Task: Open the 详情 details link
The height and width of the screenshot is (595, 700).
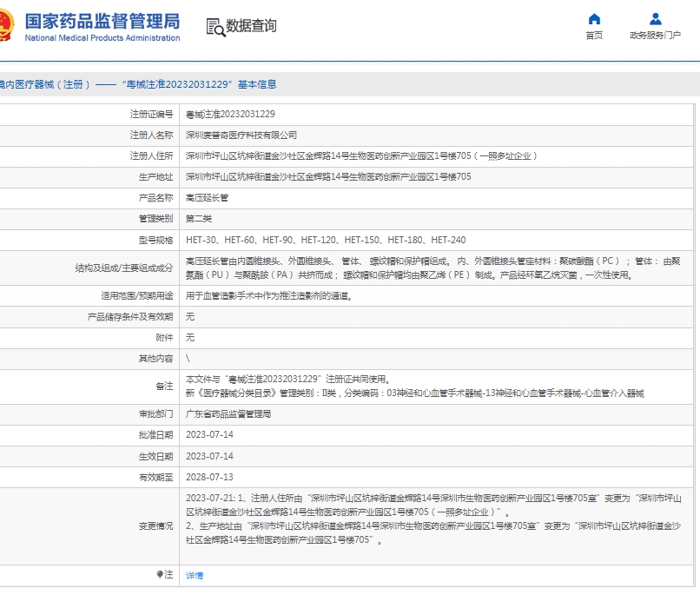Action: [x=195, y=575]
